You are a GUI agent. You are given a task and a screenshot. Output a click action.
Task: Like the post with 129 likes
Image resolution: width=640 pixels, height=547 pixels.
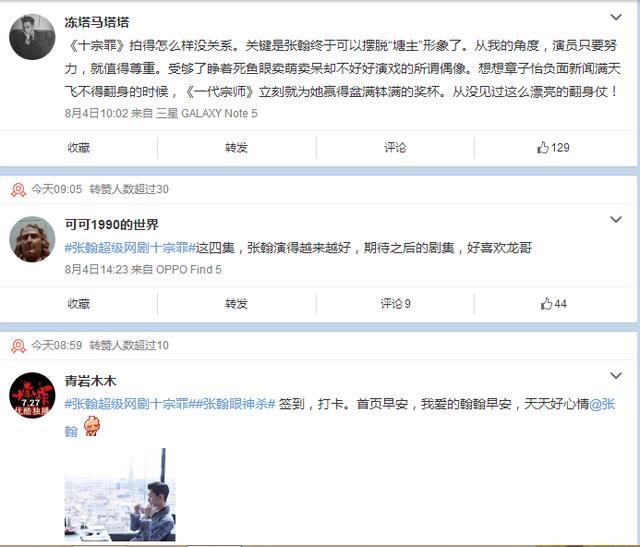[x=553, y=147]
